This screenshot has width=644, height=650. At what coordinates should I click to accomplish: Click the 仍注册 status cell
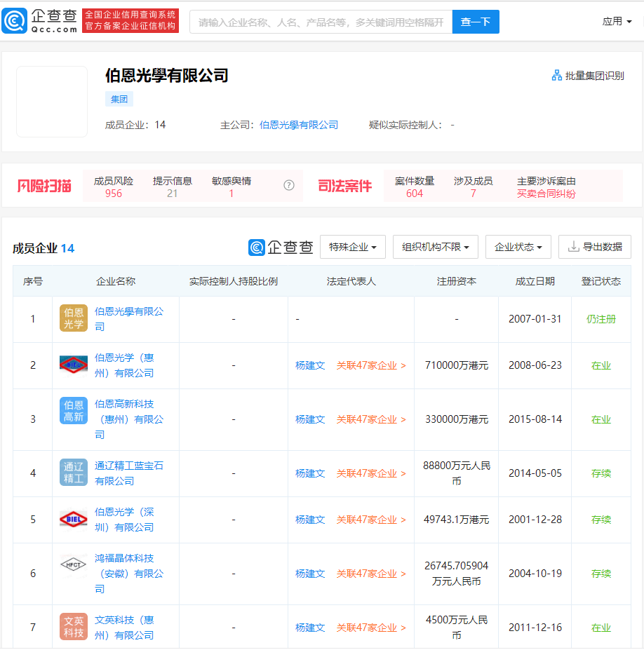tap(601, 319)
